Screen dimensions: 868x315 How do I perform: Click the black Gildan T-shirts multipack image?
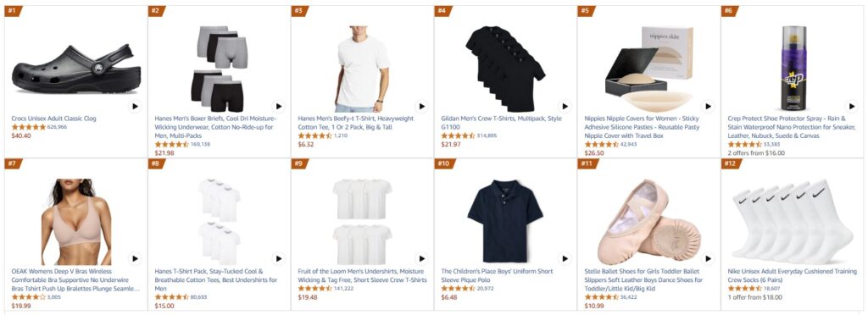coord(505,69)
